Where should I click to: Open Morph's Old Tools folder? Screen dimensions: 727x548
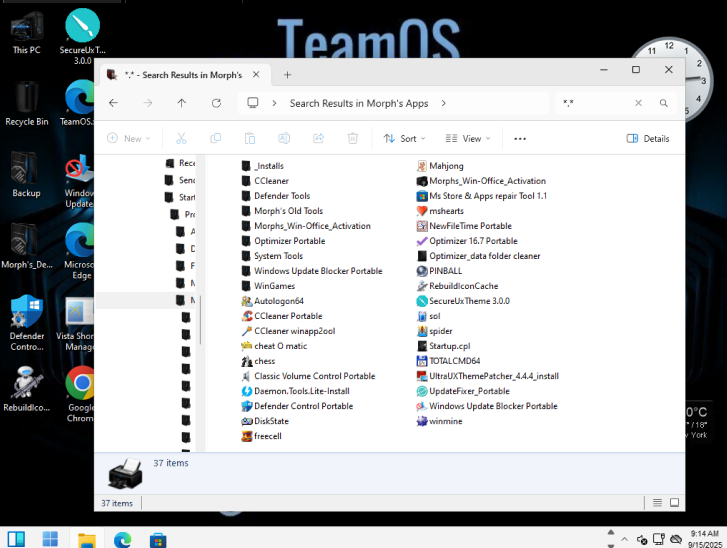click(x=282, y=211)
